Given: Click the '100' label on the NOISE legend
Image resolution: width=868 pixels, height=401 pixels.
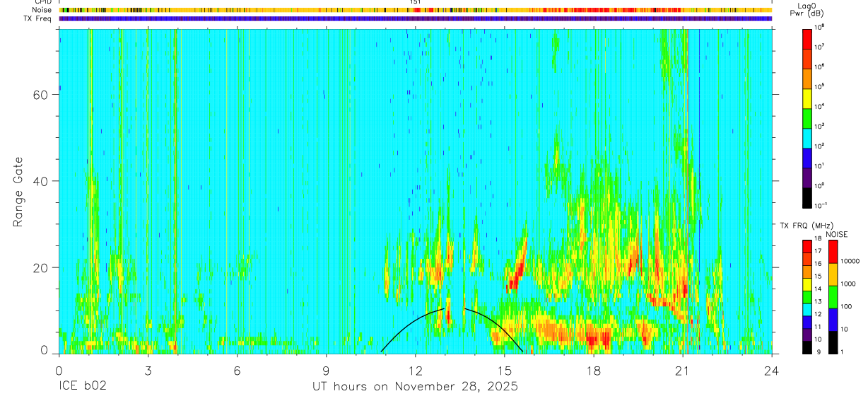Looking at the screenshot, I should point(846,307).
